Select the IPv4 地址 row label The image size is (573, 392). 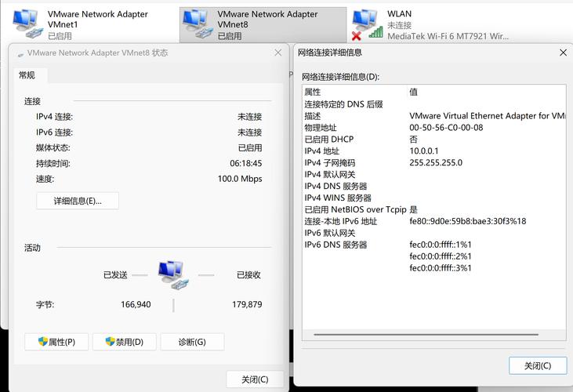click(x=322, y=151)
